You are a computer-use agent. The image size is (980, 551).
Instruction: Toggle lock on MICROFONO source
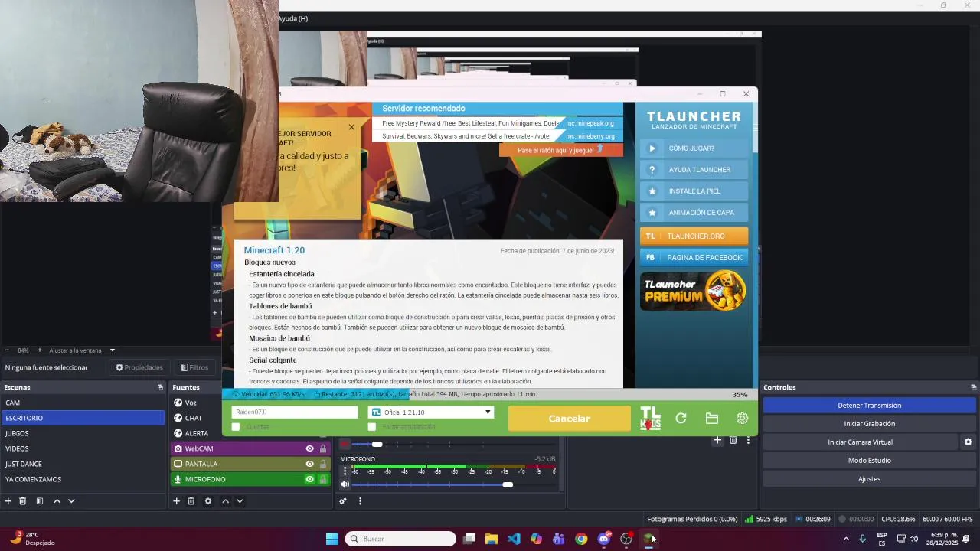tap(323, 479)
